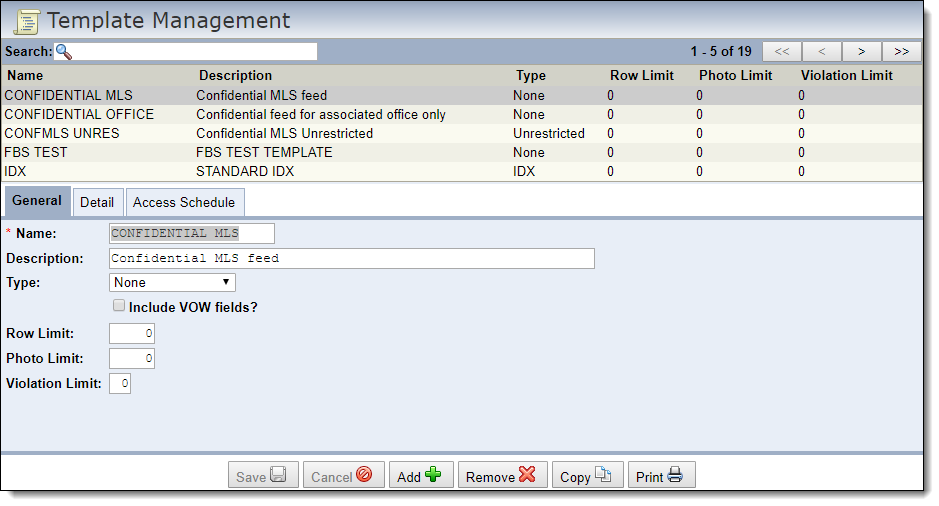This screenshot has height=506, width=939.
Task: Sort by the Row Limit column header
Action: click(642, 75)
